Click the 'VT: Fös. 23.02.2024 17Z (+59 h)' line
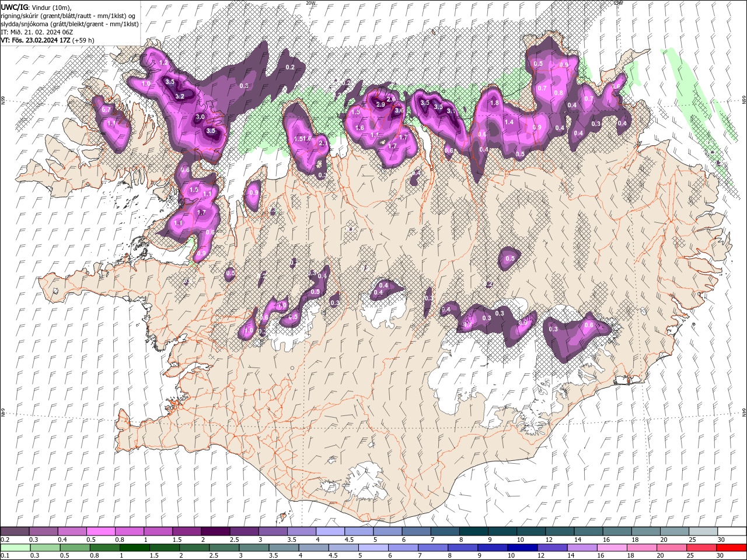Image resolution: width=747 pixels, height=560 pixels. [48, 40]
